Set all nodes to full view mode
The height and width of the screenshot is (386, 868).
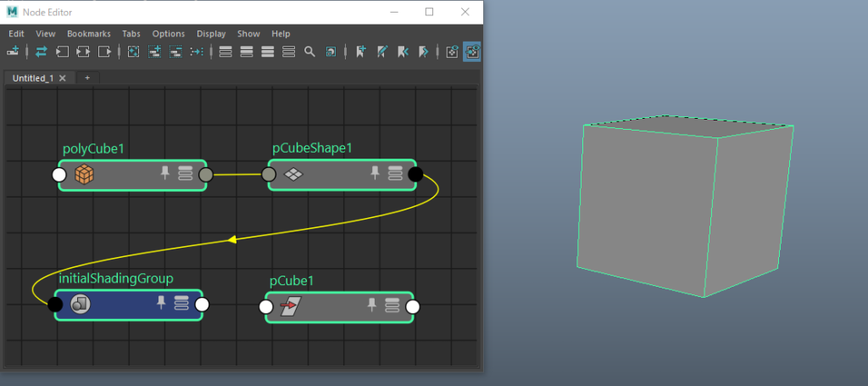(x=267, y=52)
